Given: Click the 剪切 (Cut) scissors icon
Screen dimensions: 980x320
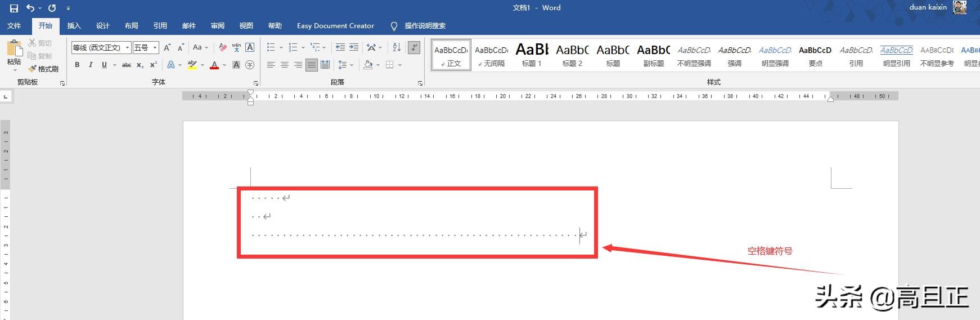Looking at the screenshot, I should point(32,43).
